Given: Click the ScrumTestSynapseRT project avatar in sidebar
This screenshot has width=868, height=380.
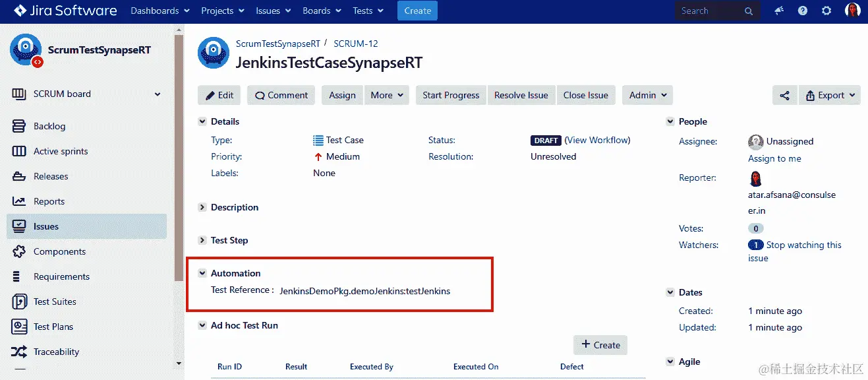Looking at the screenshot, I should point(26,51).
